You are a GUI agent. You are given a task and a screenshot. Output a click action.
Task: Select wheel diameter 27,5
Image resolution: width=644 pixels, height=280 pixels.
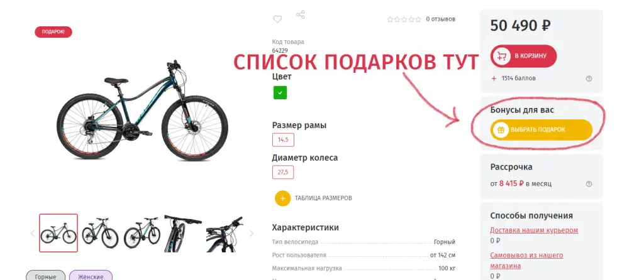[282, 172]
